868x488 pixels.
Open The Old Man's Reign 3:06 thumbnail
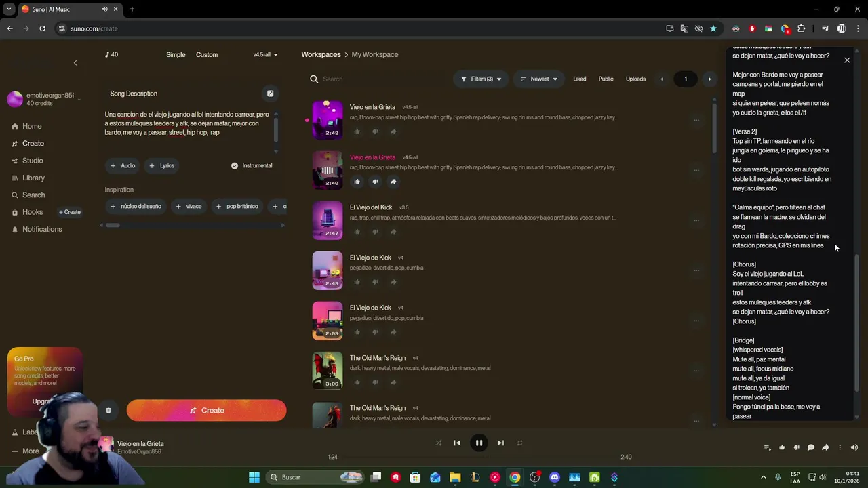point(328,370)
